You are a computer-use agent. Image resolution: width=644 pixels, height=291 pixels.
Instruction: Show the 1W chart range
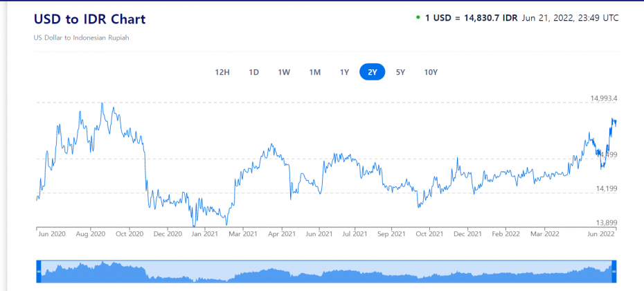pyautogui.click(x=284, y=72)
